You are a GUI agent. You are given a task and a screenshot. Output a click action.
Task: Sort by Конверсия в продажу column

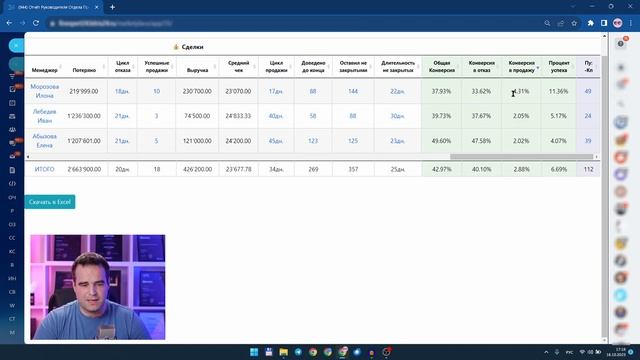522,67
